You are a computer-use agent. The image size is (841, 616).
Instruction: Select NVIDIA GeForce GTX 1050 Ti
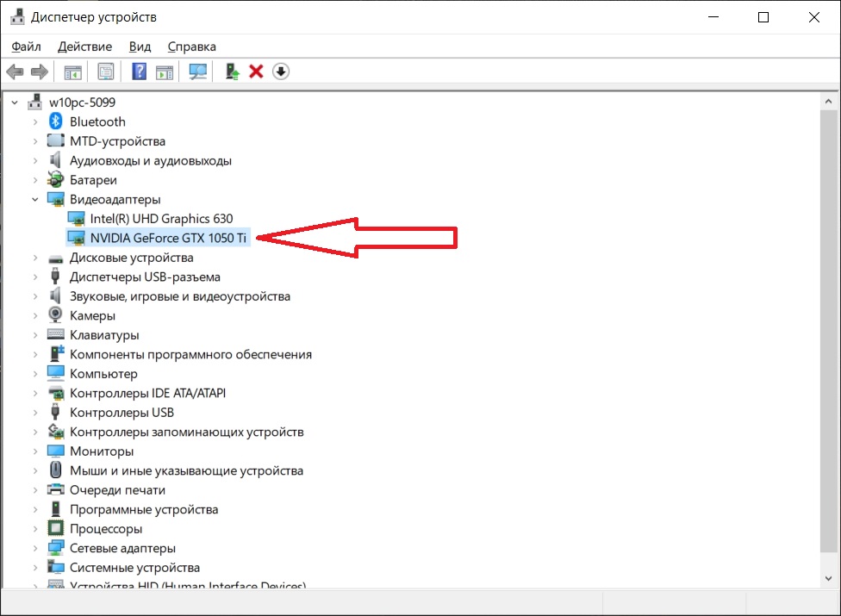[x=168, y=239]
